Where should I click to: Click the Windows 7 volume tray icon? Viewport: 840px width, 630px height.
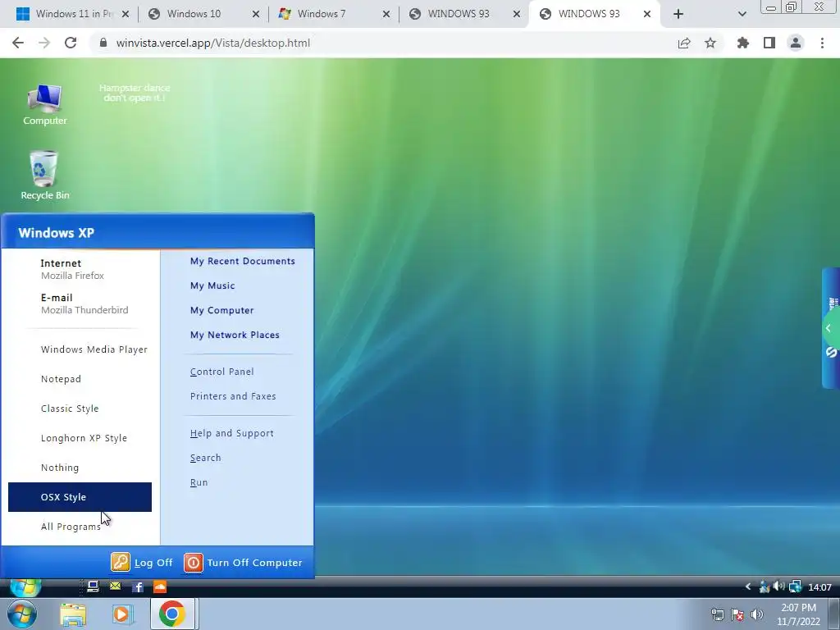[x=756, y=614]
